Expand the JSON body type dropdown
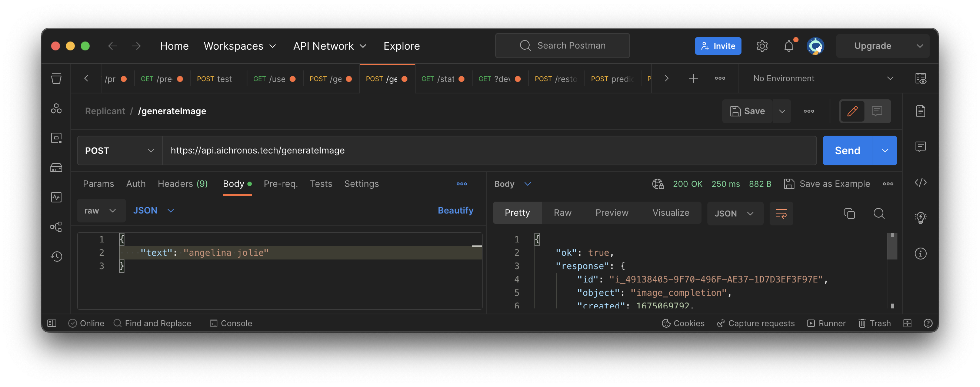Viewport: 980px width, 387px height. (x=154, y=210)
